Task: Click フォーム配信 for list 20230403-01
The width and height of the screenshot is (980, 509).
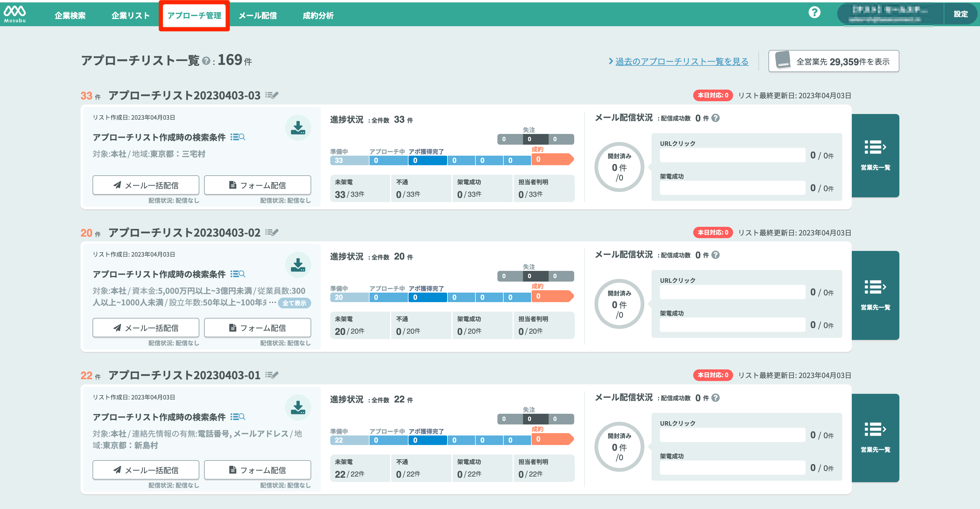Action: pos(258,470)
